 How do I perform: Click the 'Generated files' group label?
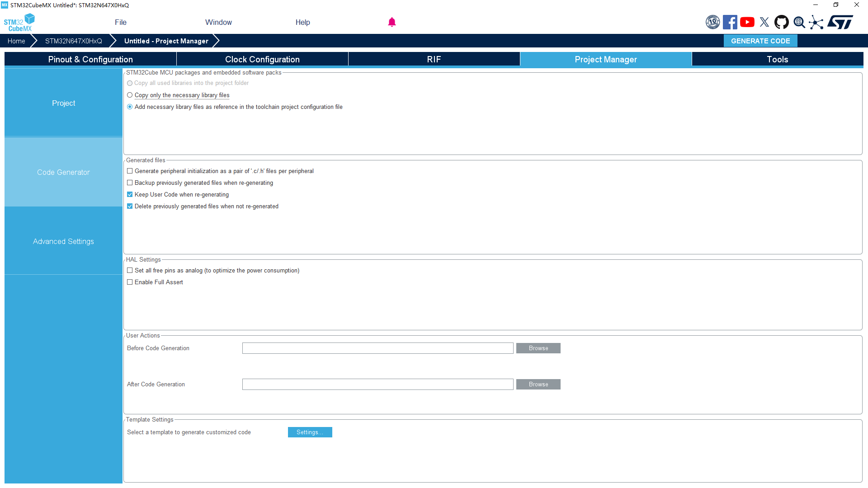146,160
